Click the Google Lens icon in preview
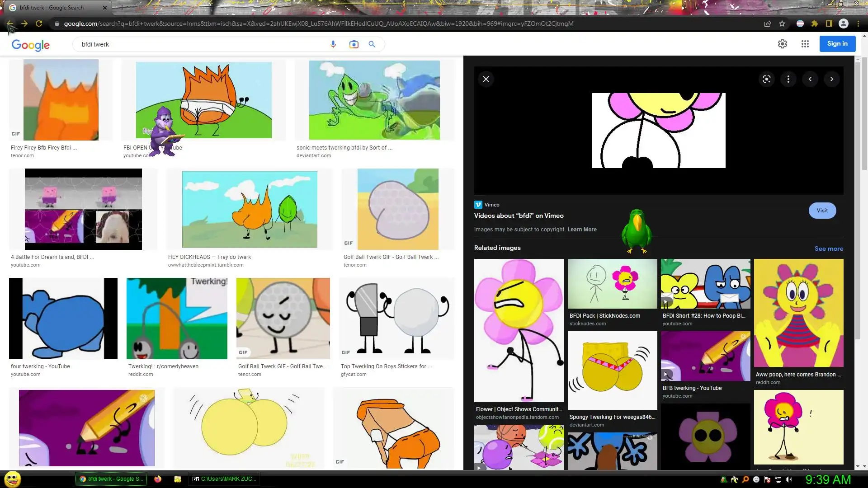The image size is (868, 488). (767, 79)
